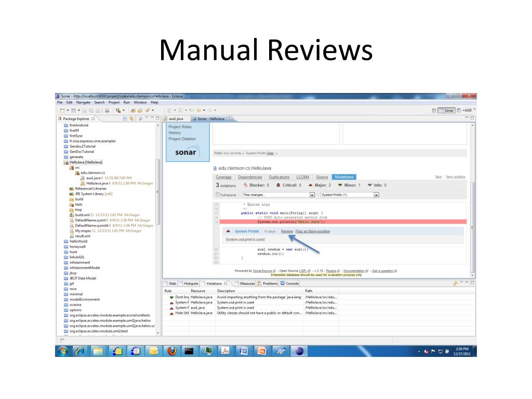Open the Project menu

tap(114, 102)
